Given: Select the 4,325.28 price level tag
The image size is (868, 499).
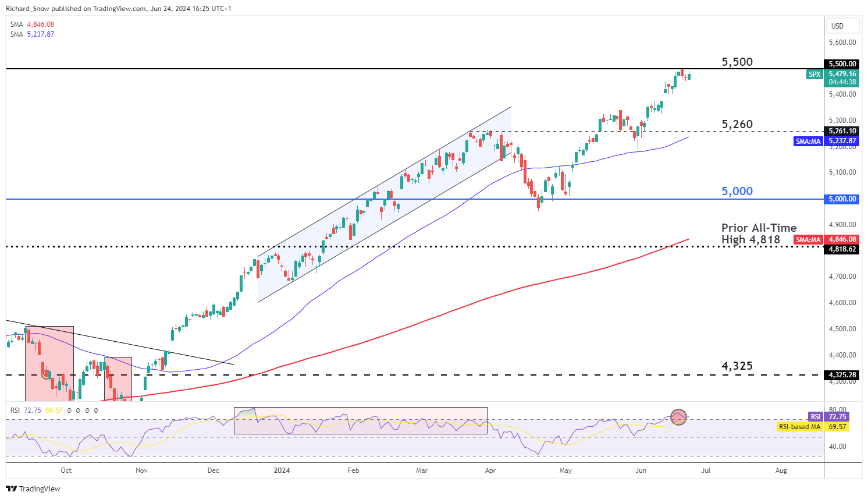Looking at the screenshot, I should coord(842,374).
